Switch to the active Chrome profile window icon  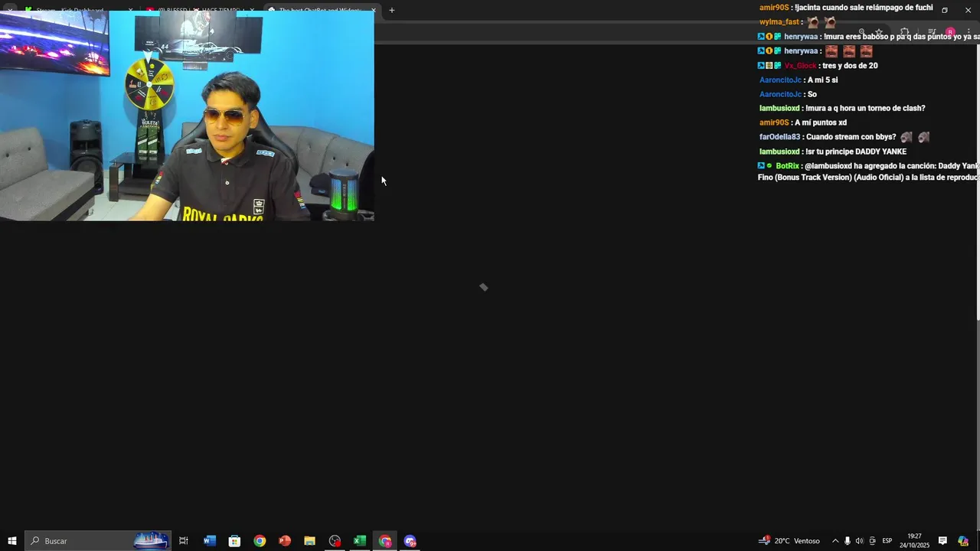385,541
